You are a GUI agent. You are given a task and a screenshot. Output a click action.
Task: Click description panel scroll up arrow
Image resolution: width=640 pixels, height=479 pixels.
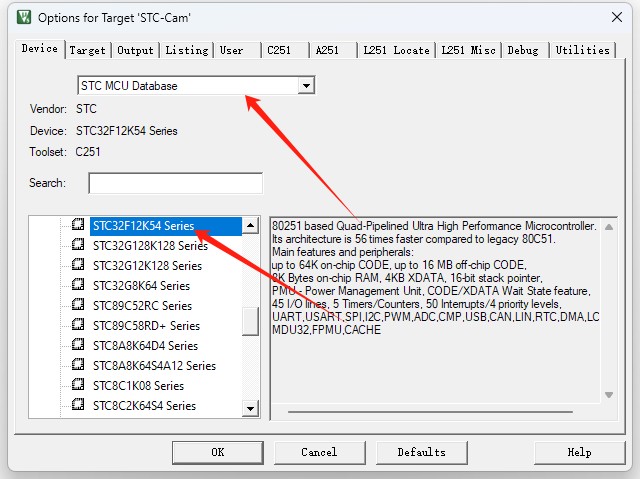coord(609,227)
